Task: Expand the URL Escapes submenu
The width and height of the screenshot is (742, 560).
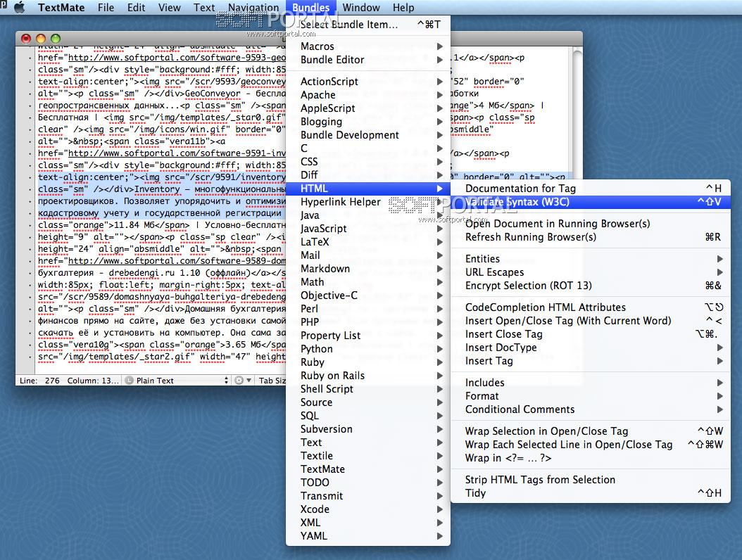Action: (x=591, y=272)
